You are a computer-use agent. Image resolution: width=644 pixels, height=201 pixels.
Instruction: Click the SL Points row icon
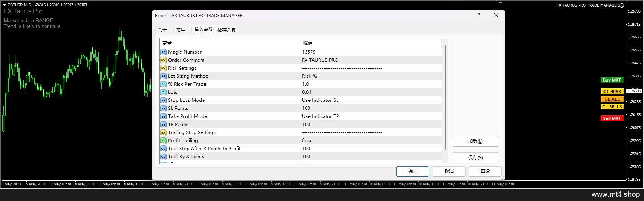[x=163, y=108]
